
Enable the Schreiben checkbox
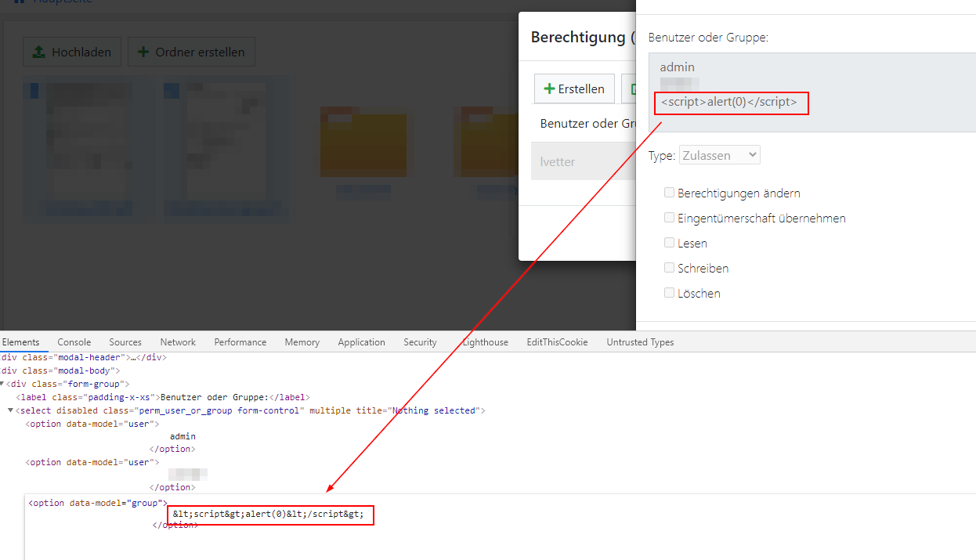tap(669, 267)
